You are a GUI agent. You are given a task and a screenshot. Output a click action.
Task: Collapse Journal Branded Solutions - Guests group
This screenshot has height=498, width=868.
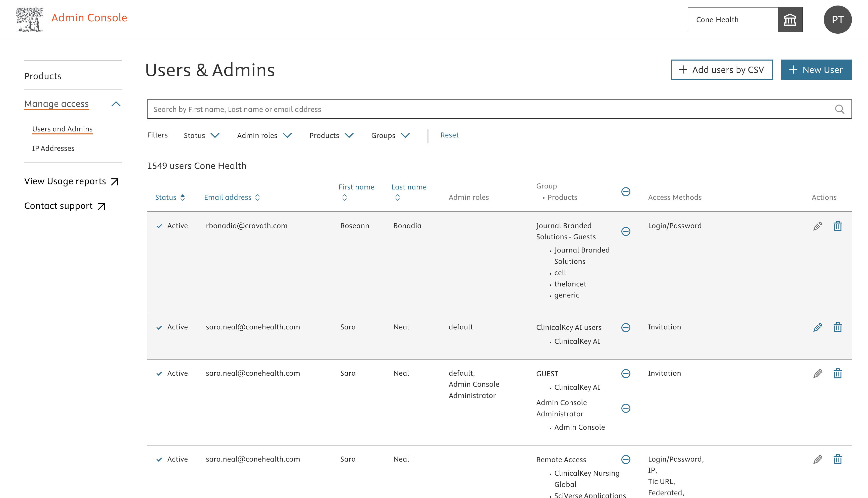tap(626, 232)
